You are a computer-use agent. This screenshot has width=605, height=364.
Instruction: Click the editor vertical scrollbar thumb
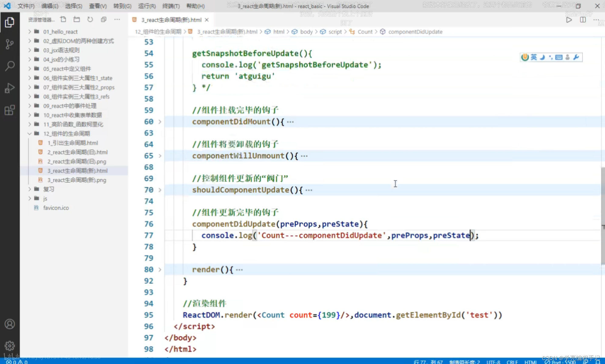tap(603, 216)
